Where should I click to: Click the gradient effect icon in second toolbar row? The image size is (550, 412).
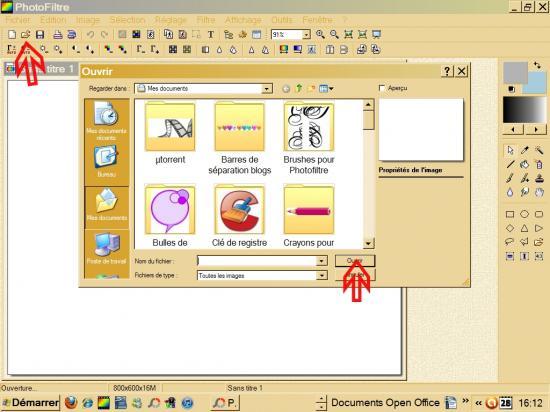[x=297, y=49]
